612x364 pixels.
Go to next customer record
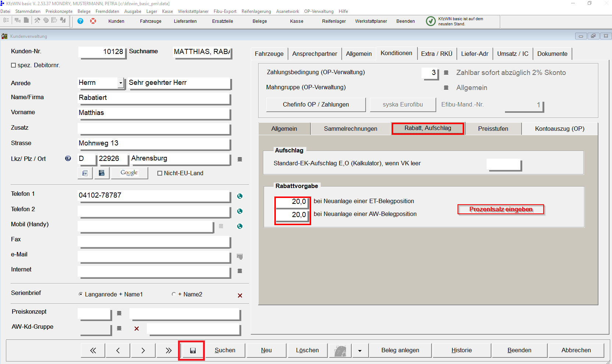(x=143, y=350)
